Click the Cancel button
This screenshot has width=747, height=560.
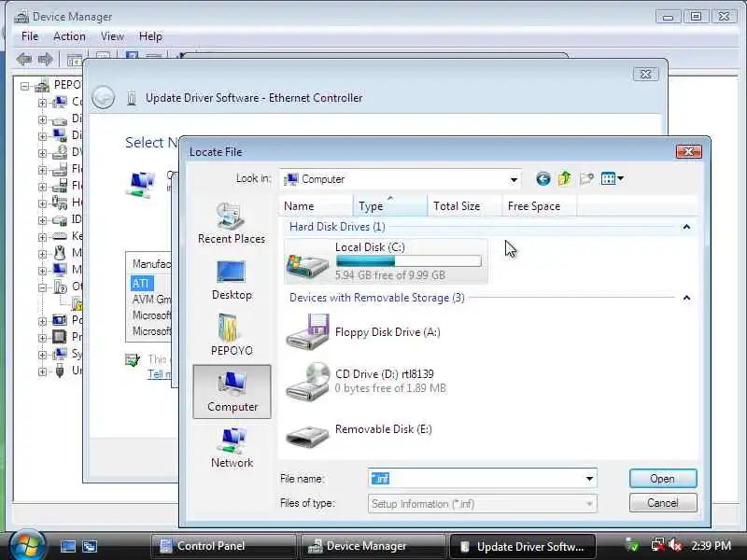coord(663,503)
